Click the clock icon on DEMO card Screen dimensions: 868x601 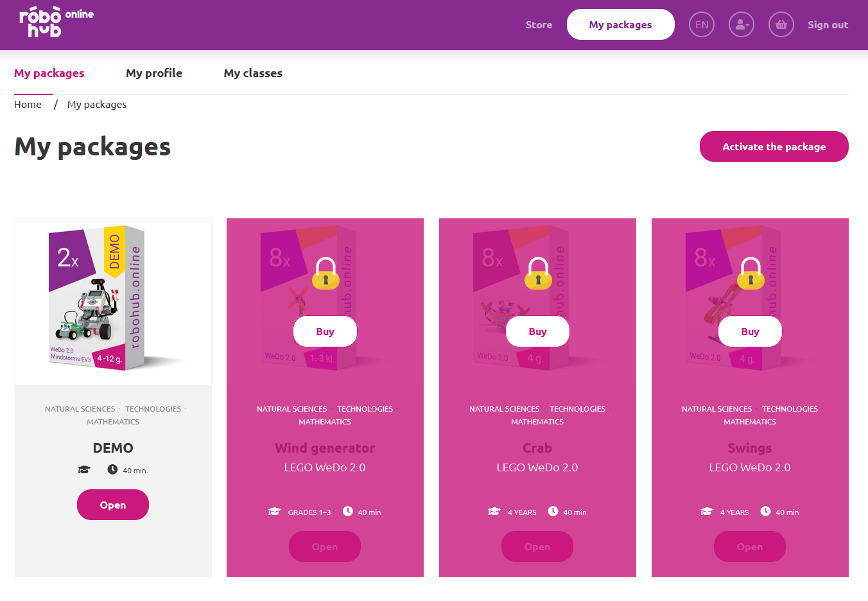[x=112, y=469]
